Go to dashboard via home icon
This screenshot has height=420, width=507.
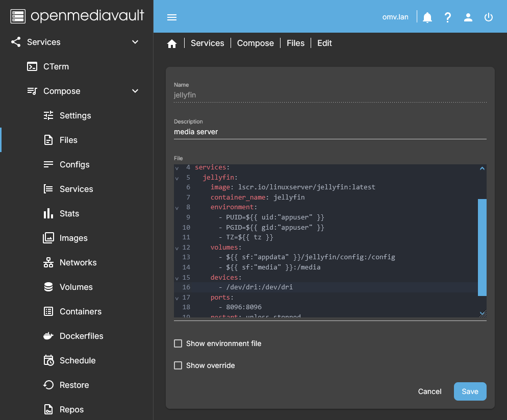click(x=172, y=44)
